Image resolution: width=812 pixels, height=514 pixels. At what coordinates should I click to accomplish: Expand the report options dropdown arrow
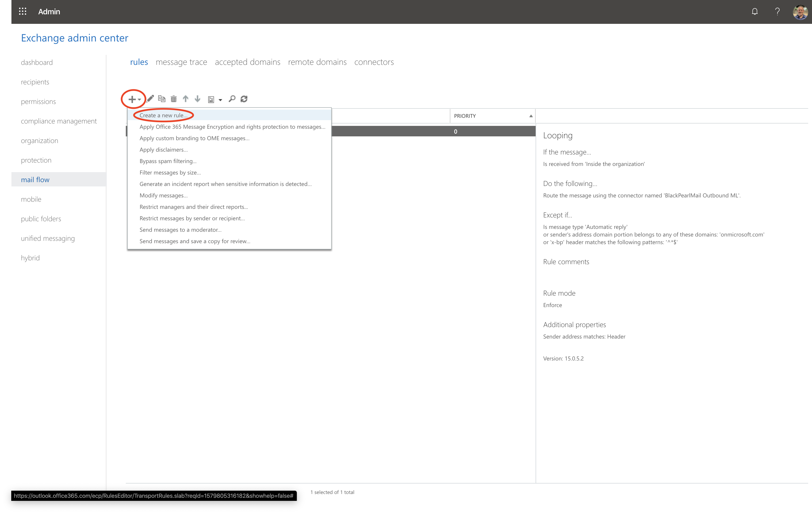pyautogui.click(x=220, y=100)
